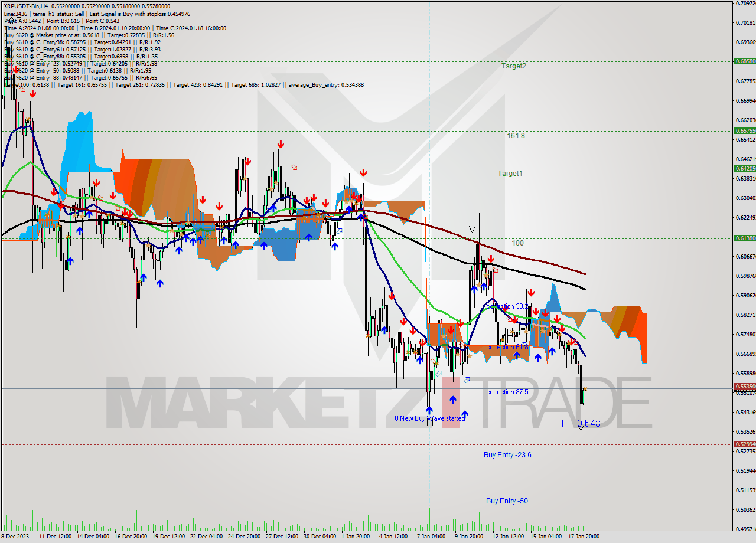The height and width of the screenshot is (543, 756).
Task: Click the '1 Jan 20:00' time axis label
Action: pos(356,537)
